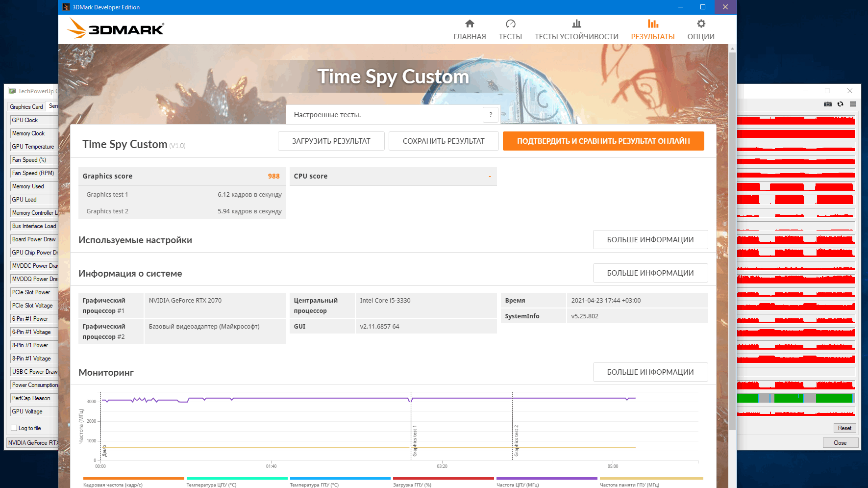The width and height of the screenshot is (868, 488).
Task: Click the РЕЗУЛЬТАТЫ chart icon
Action: click(653, 24)
